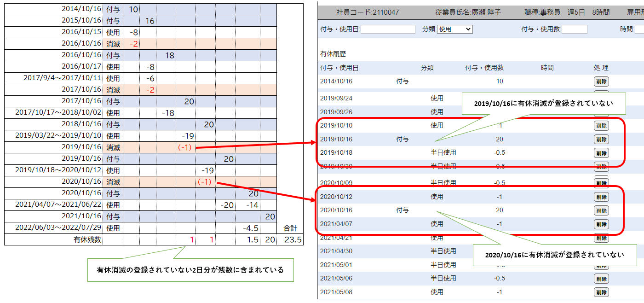Image resolution: width=644 pixels, height=303 pixels.
Task: Select the red (-1) cell in 2020/10/16 消滅 row
Action: pos(204,182)
